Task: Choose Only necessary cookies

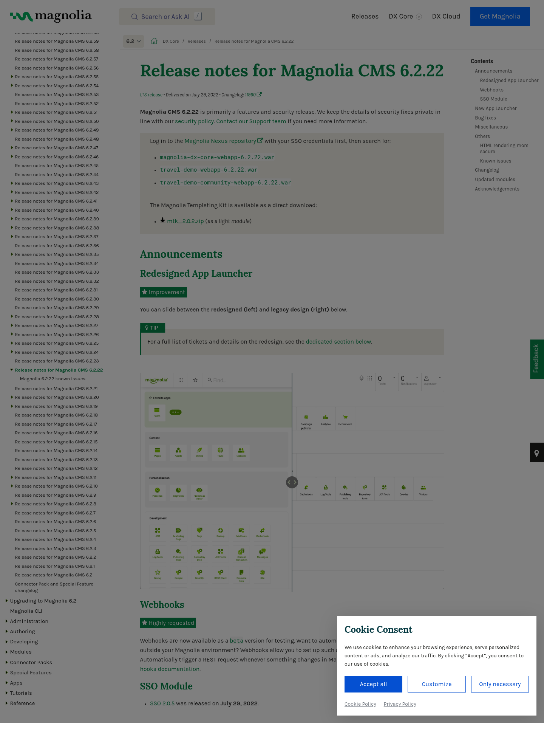Action: point(500,684)
